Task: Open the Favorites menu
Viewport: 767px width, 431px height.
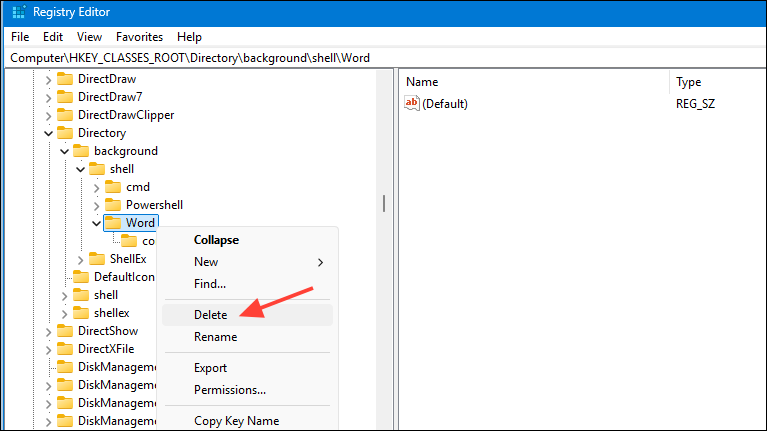Action: click(139, 37)
